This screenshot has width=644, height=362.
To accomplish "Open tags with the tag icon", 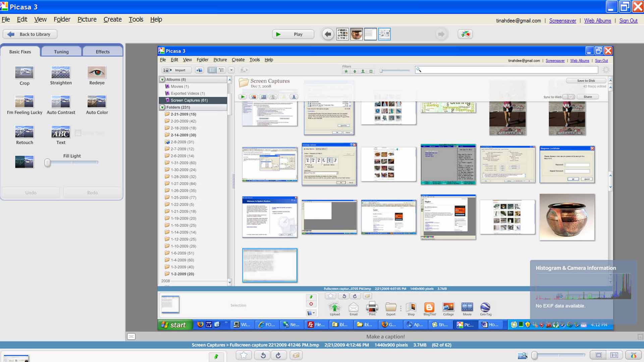I will click(x=296, y=355).
